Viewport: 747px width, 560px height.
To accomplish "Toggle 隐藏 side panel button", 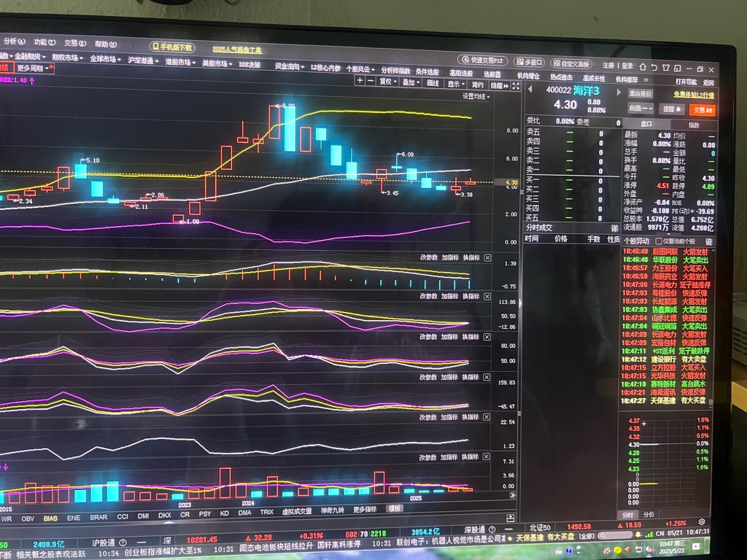I will [x=500, y=86].
